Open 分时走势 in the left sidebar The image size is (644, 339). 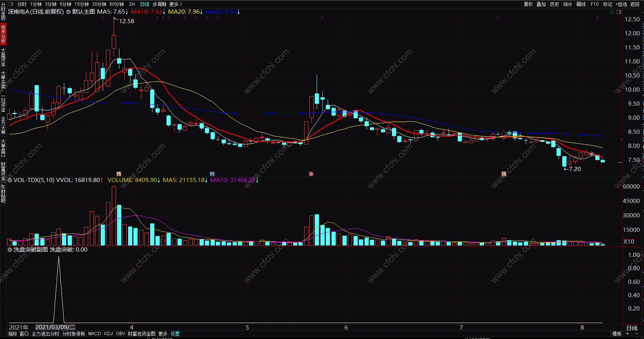pyautogui.click(x=3, y=11)
